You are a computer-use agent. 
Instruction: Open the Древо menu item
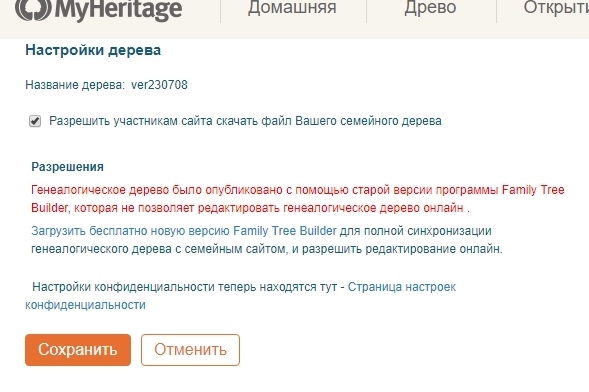pos(430,8)
